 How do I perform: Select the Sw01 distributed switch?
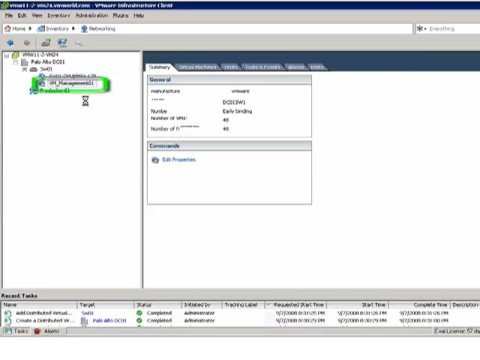pyautogui.click(x=46, y=69)
